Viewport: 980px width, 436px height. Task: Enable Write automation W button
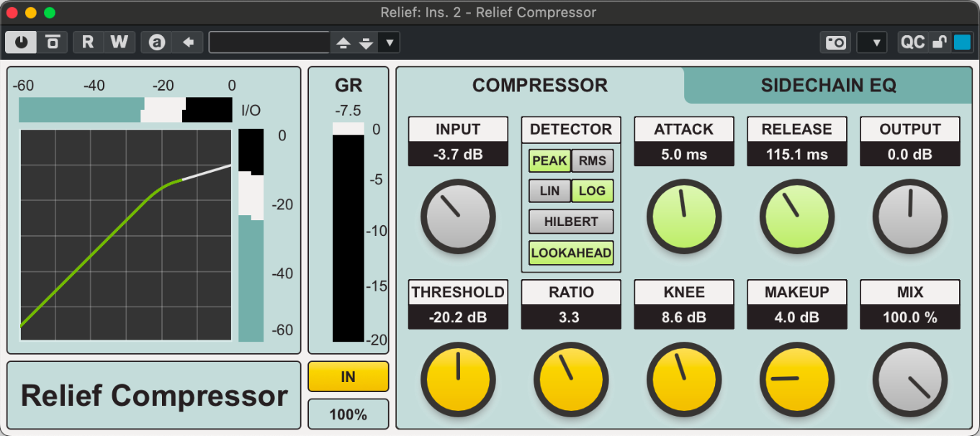tap(119, 42)
